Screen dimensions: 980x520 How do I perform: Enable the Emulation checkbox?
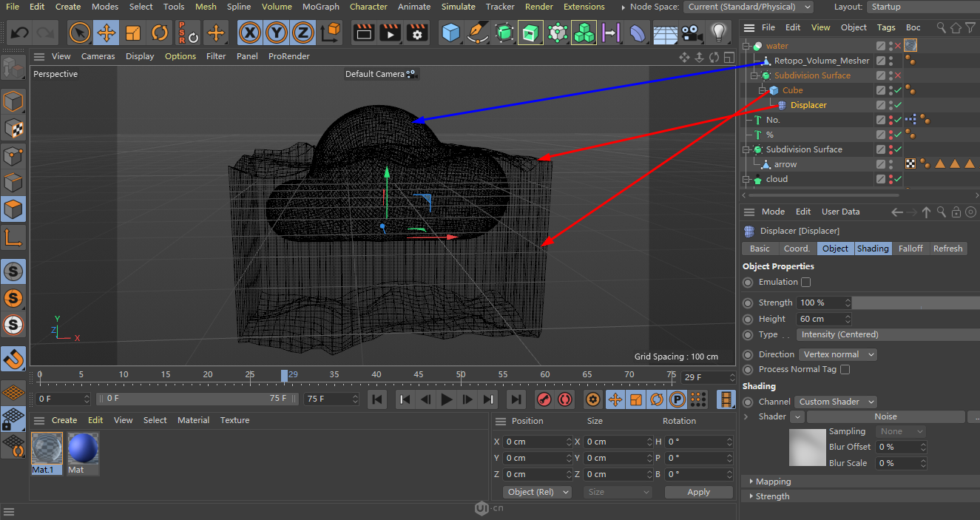tap(806, 282)
